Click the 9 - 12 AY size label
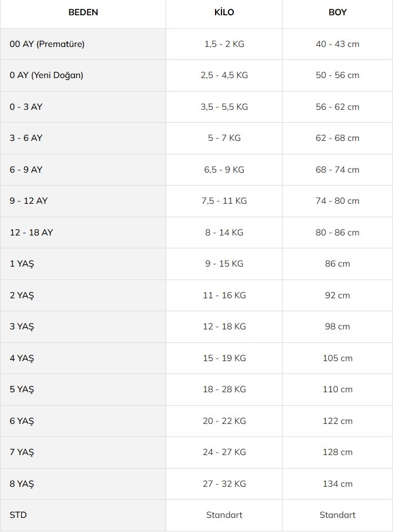Image resolution: width=393 pixels, height=532 pixels. point(29,200)
